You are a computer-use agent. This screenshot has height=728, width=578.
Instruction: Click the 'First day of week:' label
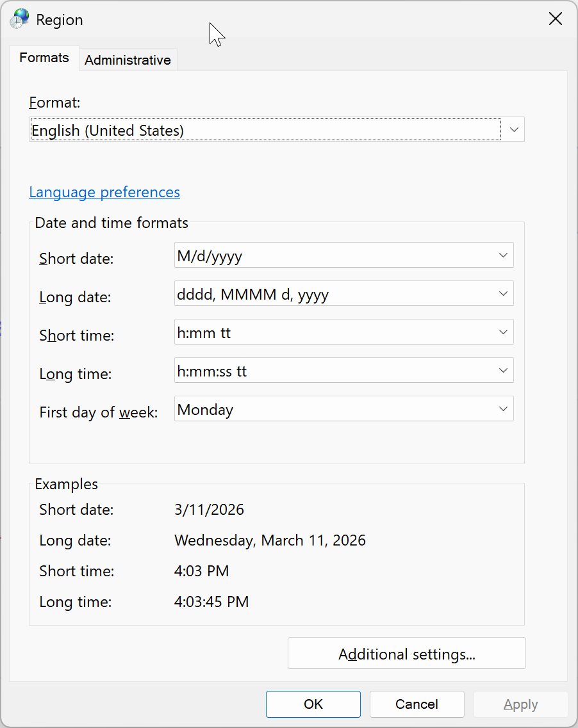(x=98, y=412)
